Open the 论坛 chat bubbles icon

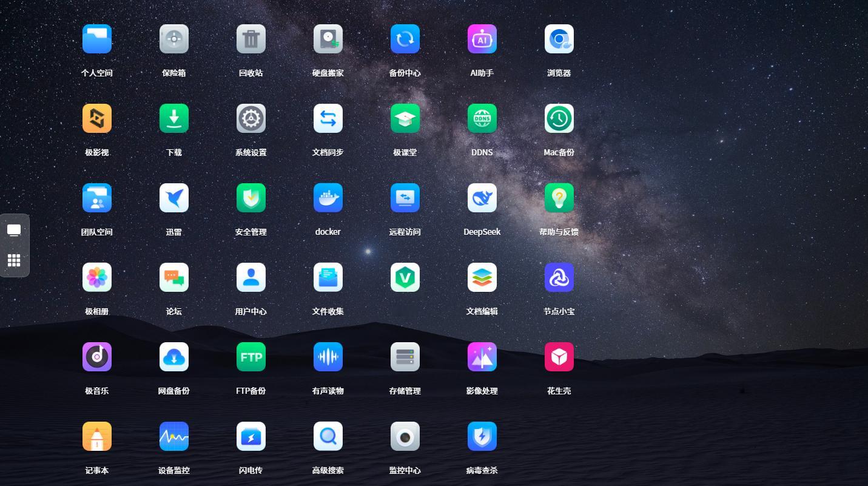tap(174, 277)
